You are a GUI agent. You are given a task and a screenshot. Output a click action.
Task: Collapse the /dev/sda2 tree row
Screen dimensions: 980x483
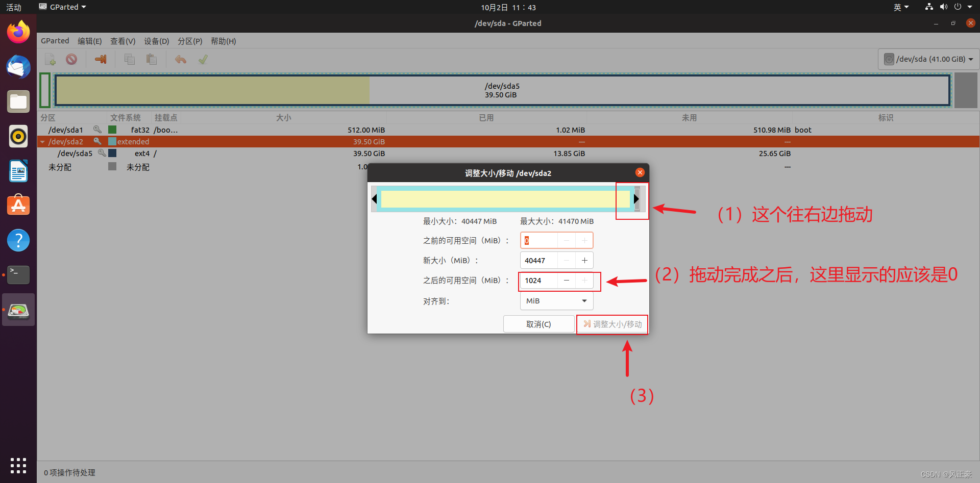[42, 142]
